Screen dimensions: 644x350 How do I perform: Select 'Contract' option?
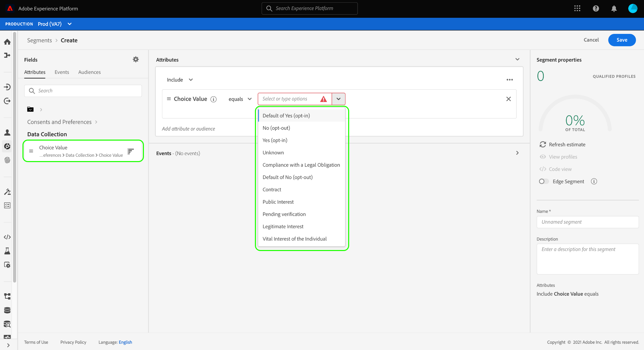click(302, 190)
